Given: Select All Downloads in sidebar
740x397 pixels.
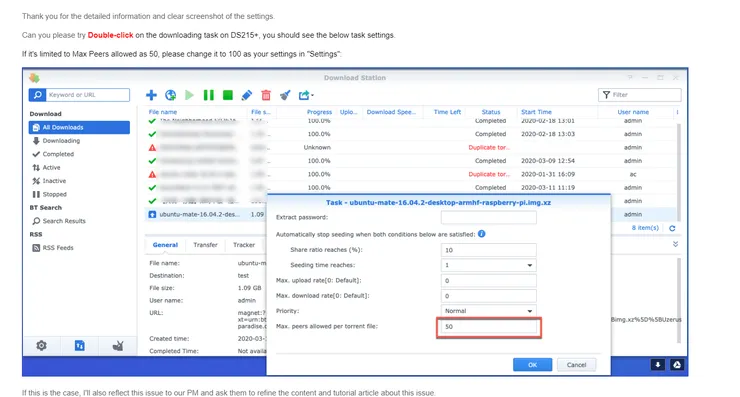Looking at the screenshot, I should point(79,127).
